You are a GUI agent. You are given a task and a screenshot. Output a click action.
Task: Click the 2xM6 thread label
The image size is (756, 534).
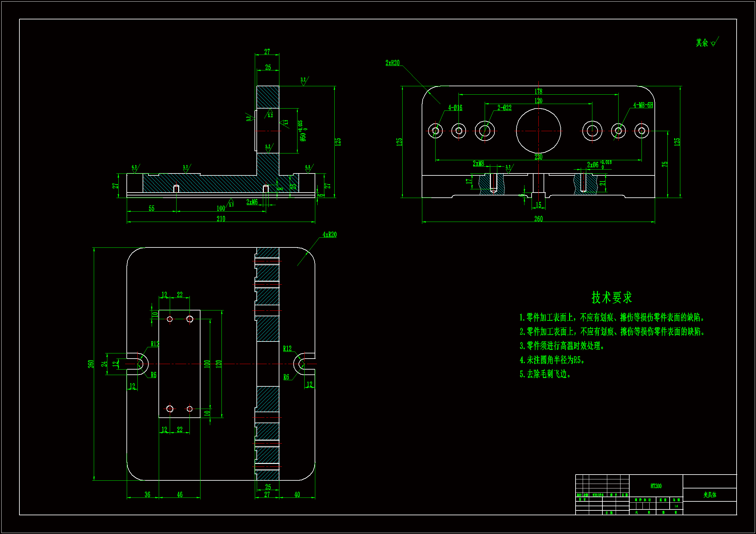pos(252,202)
